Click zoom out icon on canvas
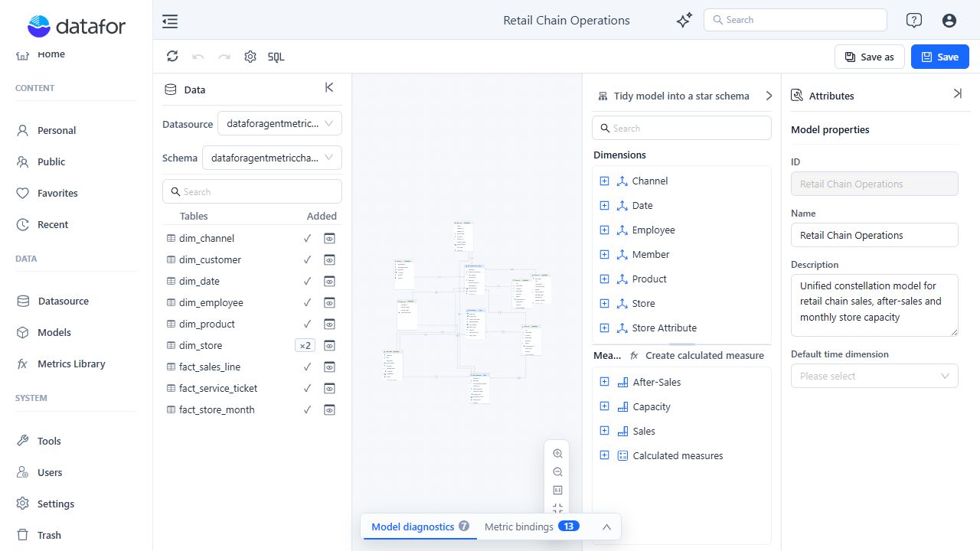This screenshot has width=980, height=551. [557, 472]
